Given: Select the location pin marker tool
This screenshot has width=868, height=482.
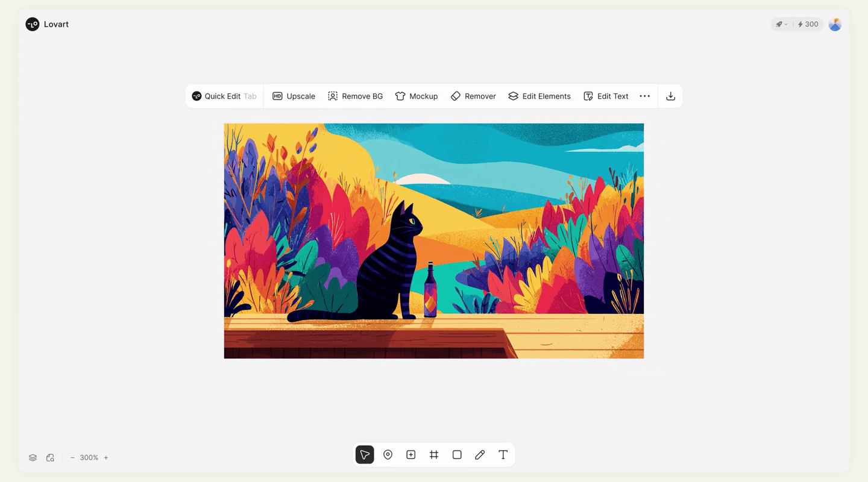Looking at the screenshot, I should [x=388, y=455].
